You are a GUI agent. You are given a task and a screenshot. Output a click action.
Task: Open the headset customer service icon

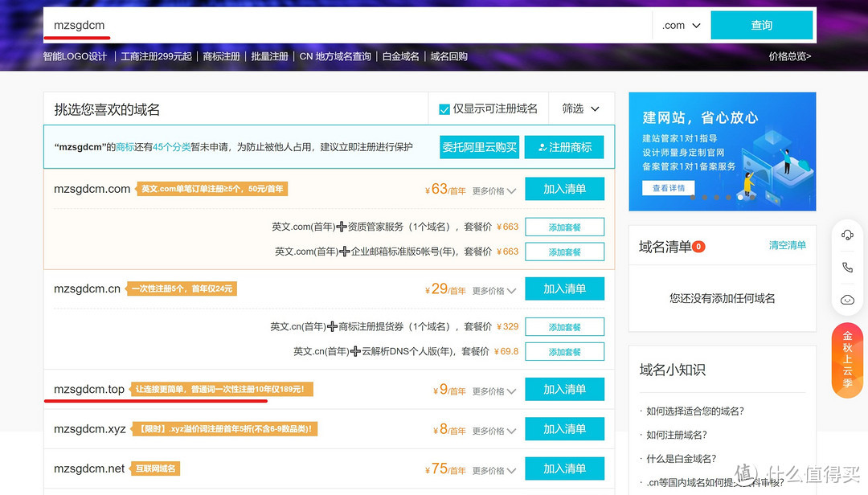[x=847, y=235]
